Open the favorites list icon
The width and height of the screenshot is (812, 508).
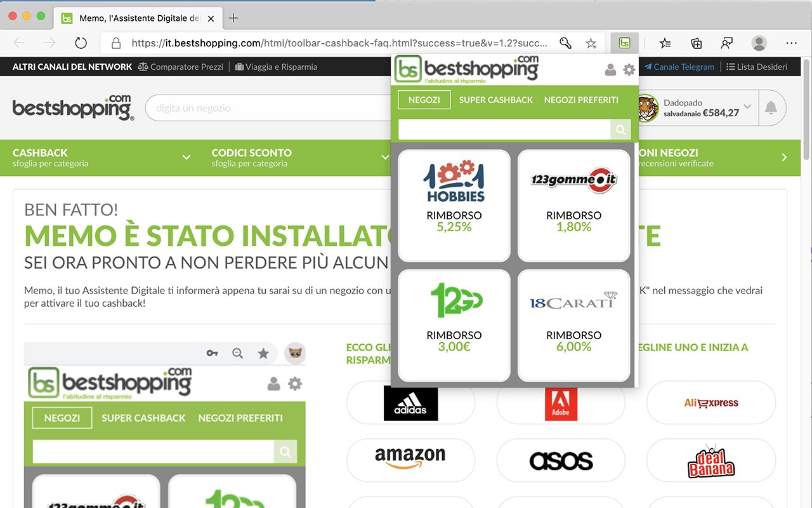[665, 43]
